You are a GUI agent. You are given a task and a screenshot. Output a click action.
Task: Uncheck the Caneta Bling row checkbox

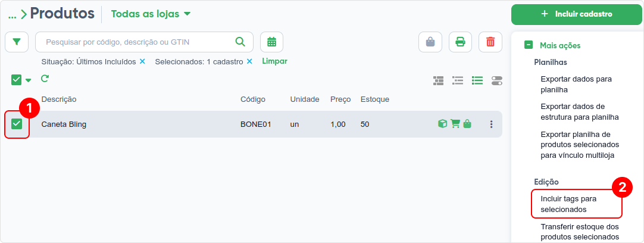pyautogui.click(x=17, y=124)
